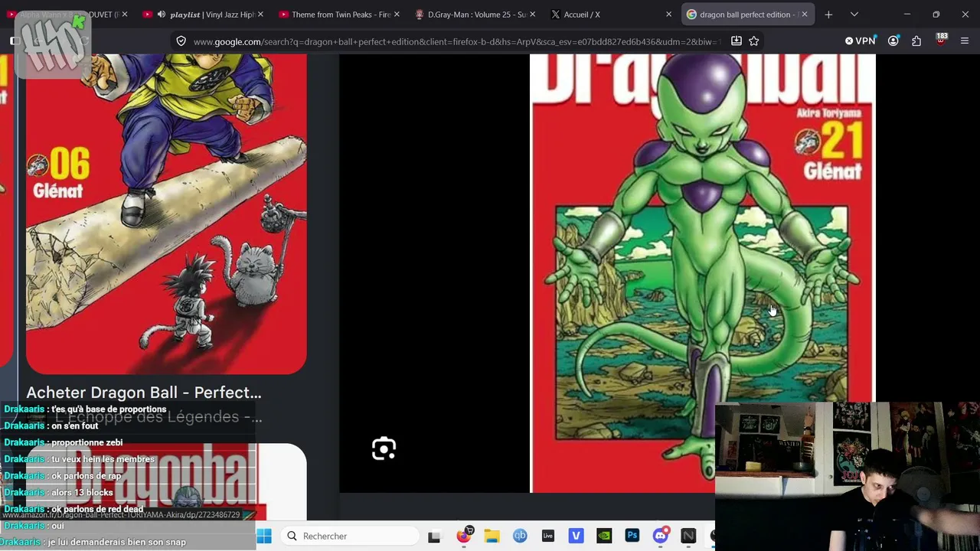Screen dimensions: 980x551
Task: Open Discord from the taskbar
Action: [661, 536]
